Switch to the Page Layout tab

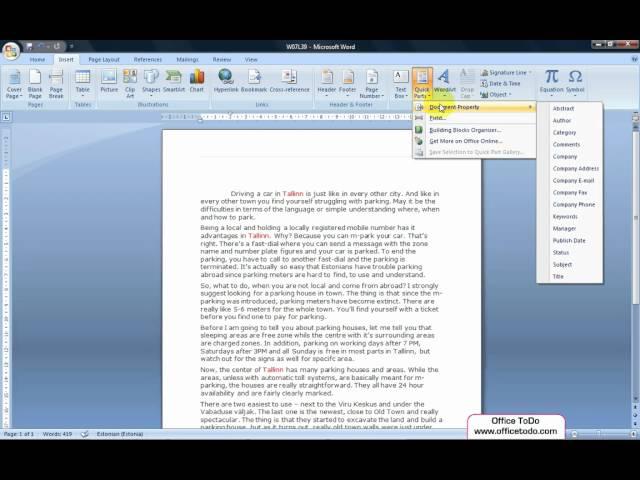click(x=103, y=60)
